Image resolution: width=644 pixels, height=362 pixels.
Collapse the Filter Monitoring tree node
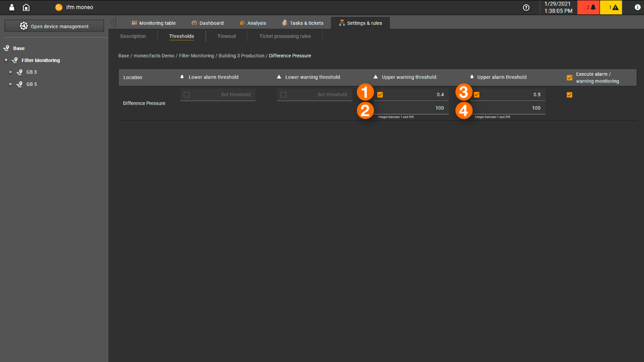point(6,60)
